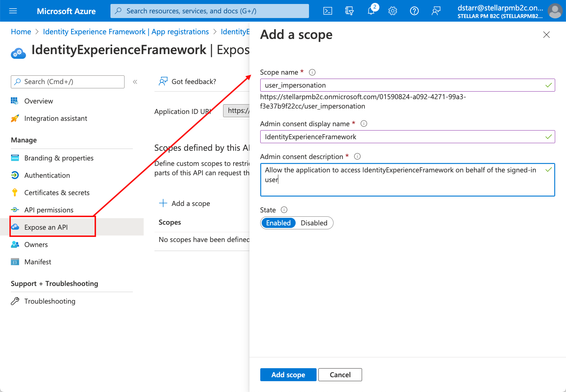Click the Cancel button

click(x=340, y=375)
